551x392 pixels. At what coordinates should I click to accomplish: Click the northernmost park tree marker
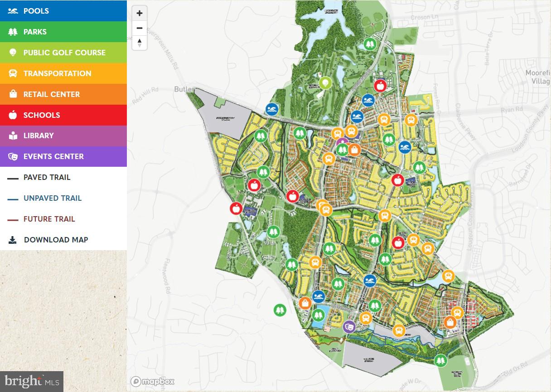[370, 44]
